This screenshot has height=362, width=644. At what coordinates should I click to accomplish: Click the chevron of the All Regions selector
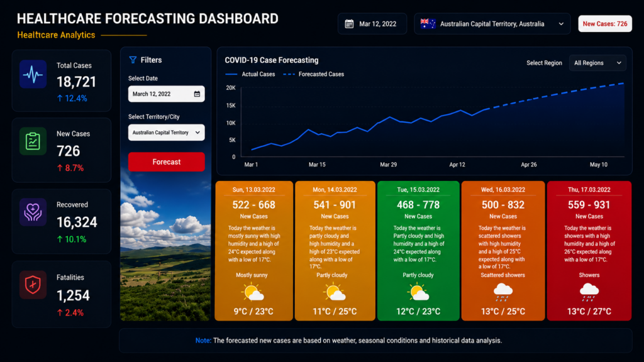click(619, 63)
